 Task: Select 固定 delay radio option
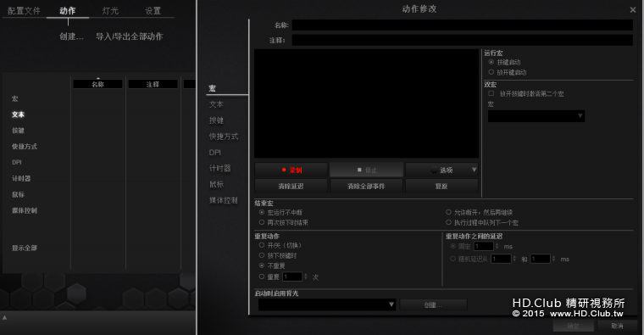[x=452, y=246]
